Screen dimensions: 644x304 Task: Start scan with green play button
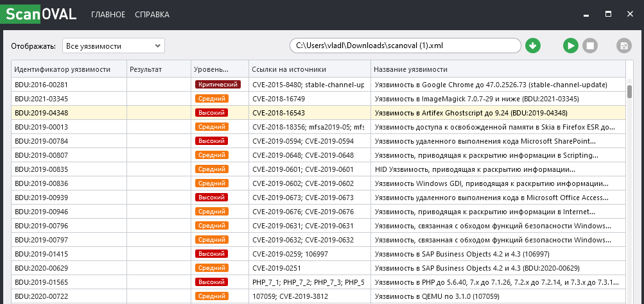point(570,46)
